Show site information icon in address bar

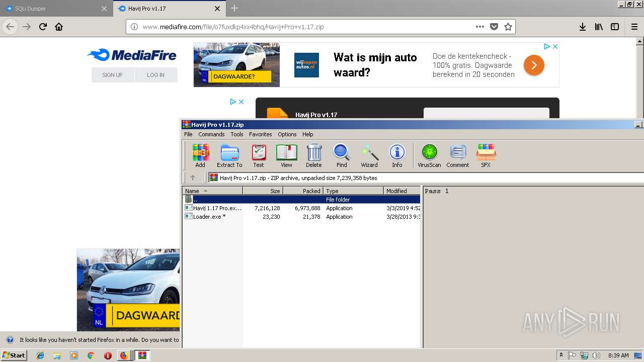(x=134, y=27)
